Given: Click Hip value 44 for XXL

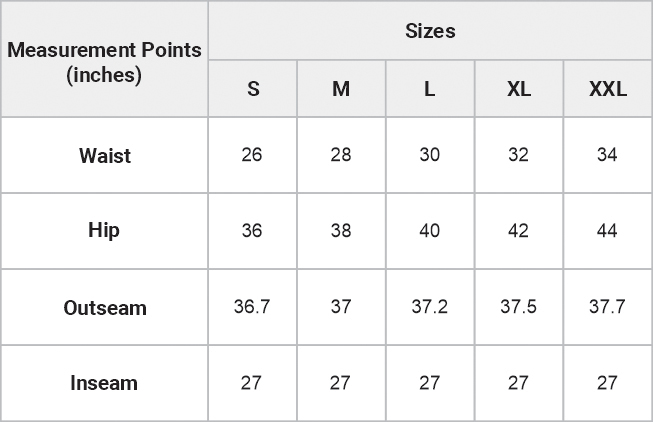Looking at the screenshot, I should click(x=607, y=231).
